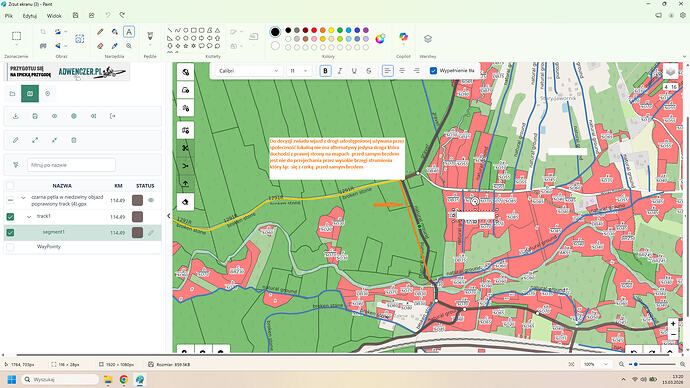Open the Widok menu
This screenshot has height=388, width=690.
coord(54,16)
